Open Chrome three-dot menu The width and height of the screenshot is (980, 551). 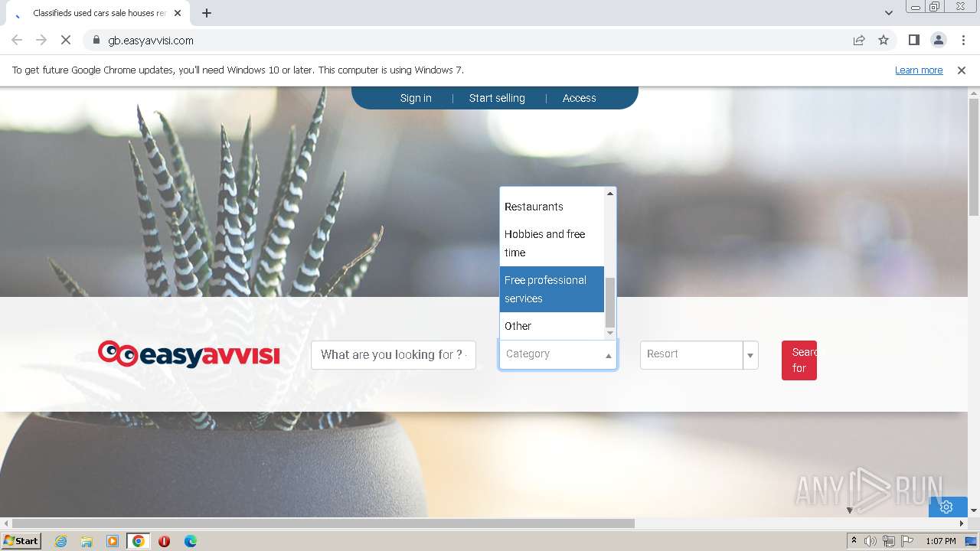[x=963, y=41]
